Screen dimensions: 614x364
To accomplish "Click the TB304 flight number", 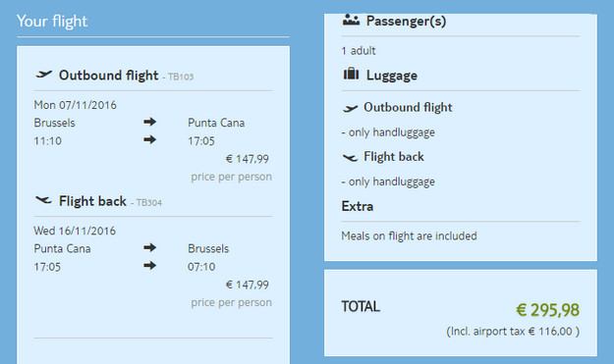I will click(x=148, y=202).
